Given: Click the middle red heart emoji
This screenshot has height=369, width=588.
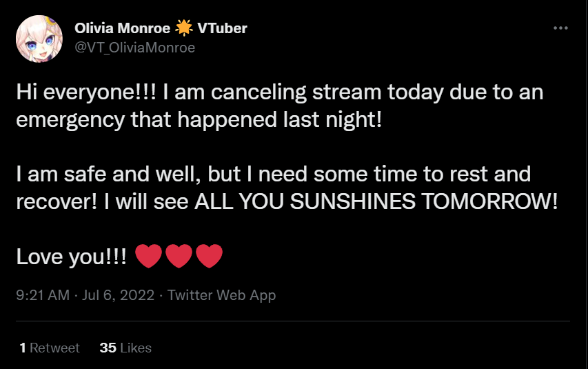Looking at the screenshot, I should click(179, 257).
